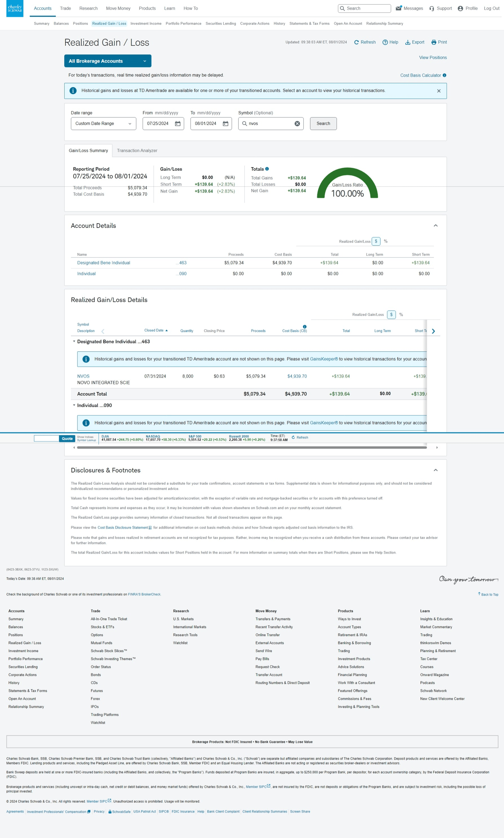504x838 pixels.
Task: Click the magnifier icon in the Symbol field
Action: 244,124
